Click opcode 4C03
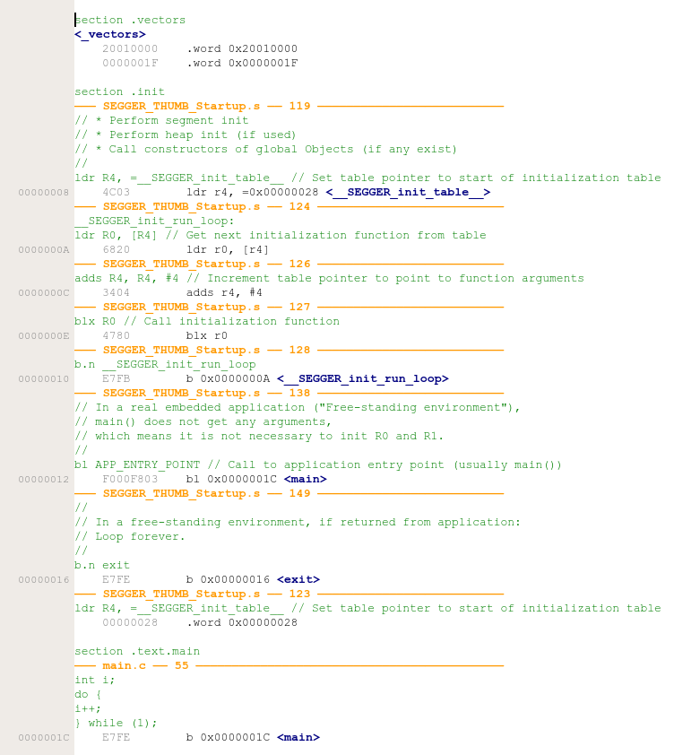700x755 pixels. tap(116, 193)
